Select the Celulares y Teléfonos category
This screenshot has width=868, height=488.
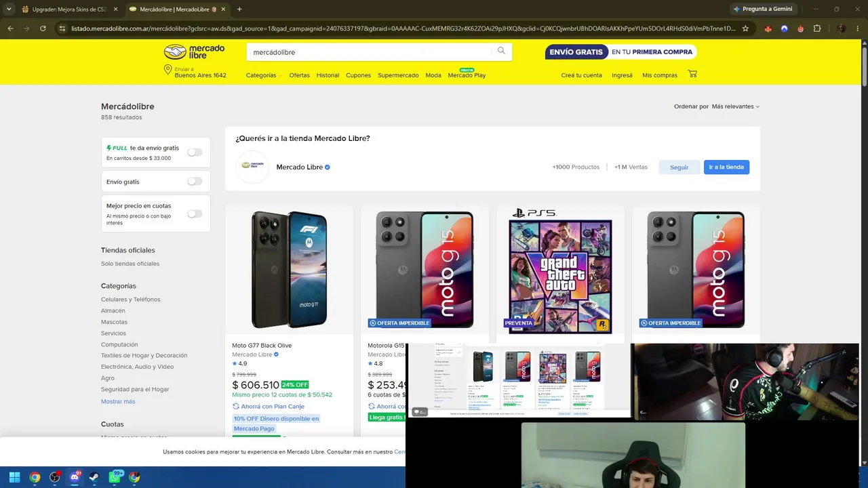point(131,300)
